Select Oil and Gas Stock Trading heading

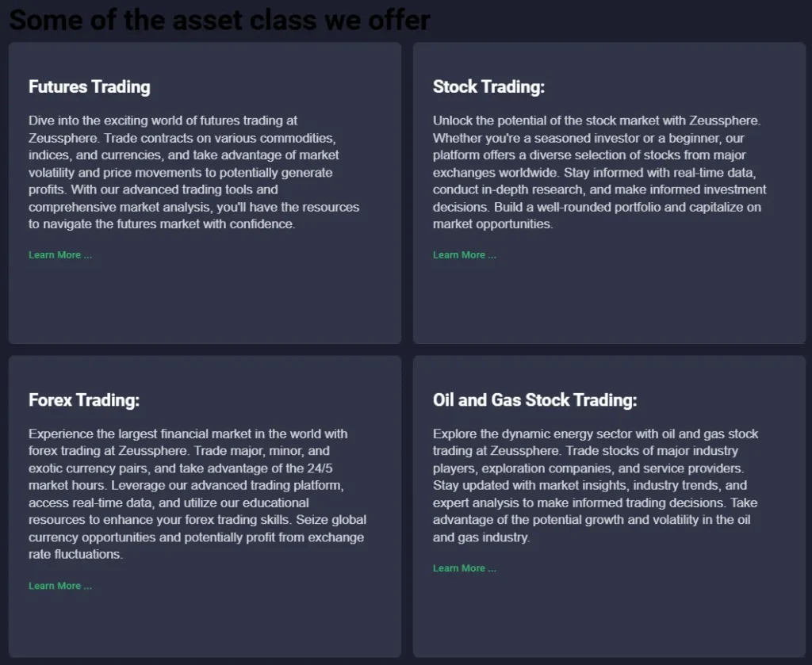click(534, 400)
